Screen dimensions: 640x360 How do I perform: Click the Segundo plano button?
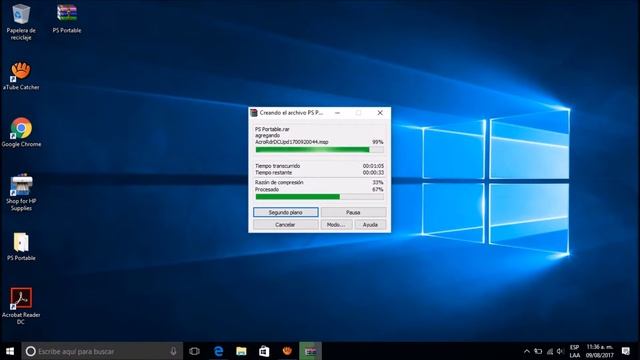286,212
